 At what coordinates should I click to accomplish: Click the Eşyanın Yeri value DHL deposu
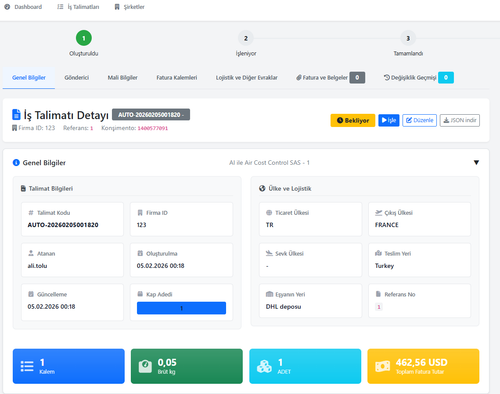[x=283, y=307]
